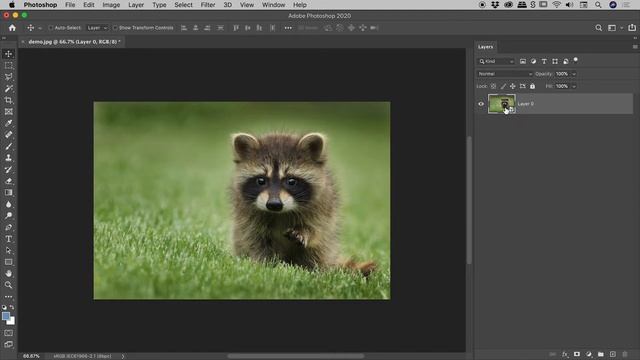Open the Auto-Select Layer dropdown
Image resolution: width=640 pixels, height=360 pixels.
pyautogui.click(x=97, y=28)
